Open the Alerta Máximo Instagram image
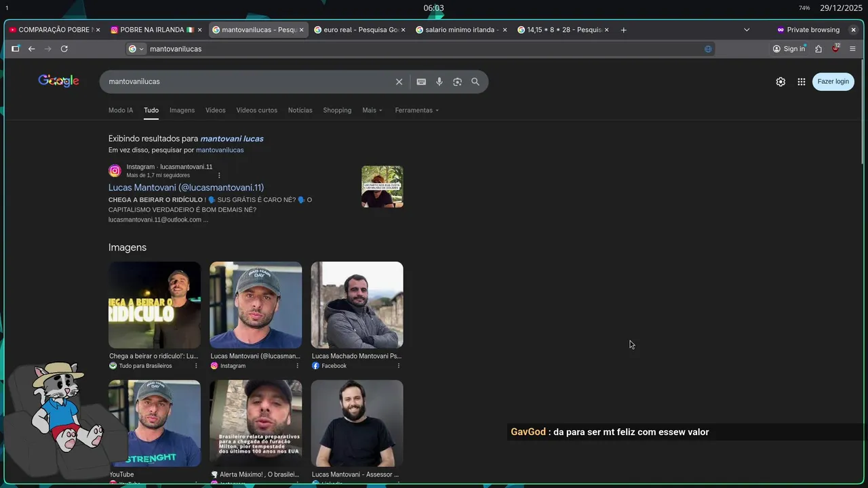Screen dimensions: 868x488 pyautogui.click(x=256, y=424)
